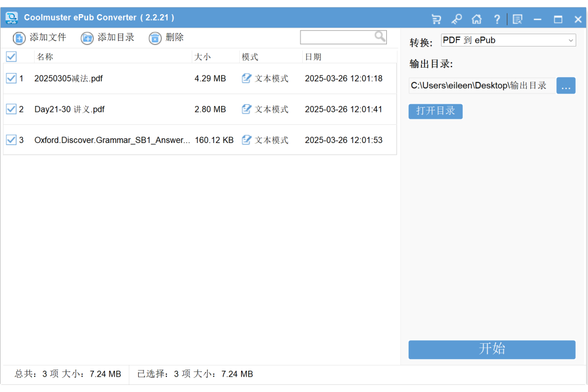Open the registration key icon
588x392 pixels.
point(456,19)
